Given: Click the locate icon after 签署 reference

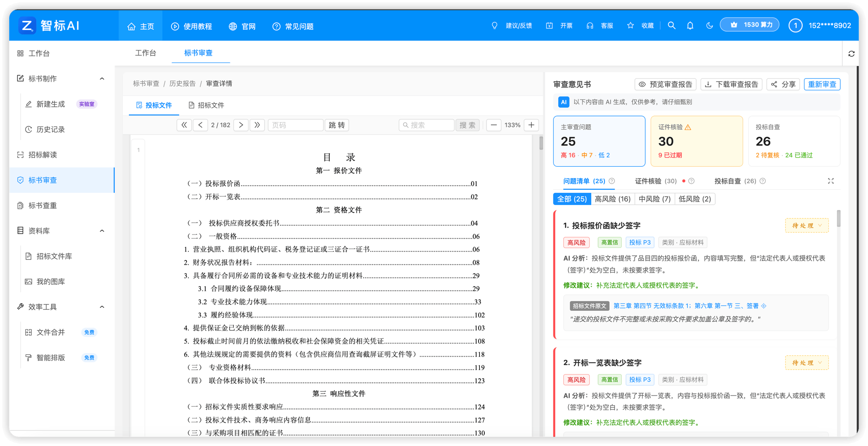Looking at the screenshot, I should click(764, 306).
